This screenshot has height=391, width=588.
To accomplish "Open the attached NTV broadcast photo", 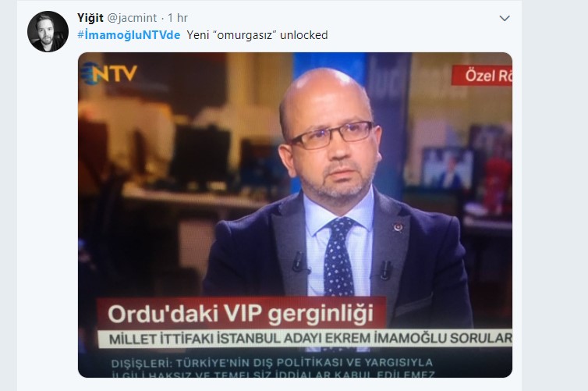I will [x=295, y=215].
